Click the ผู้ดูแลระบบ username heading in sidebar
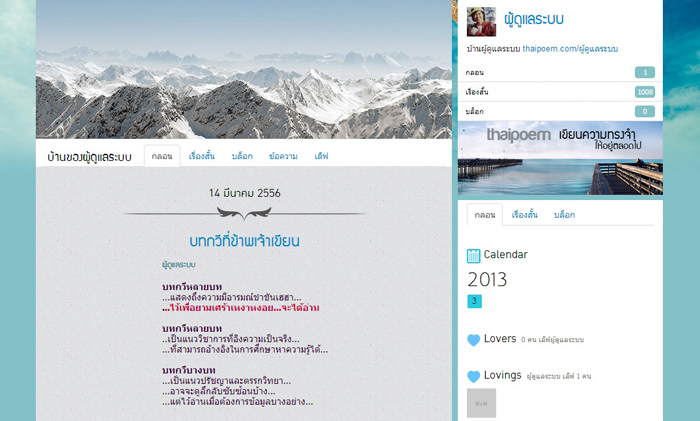700x421 pixels. pos(539,18)
